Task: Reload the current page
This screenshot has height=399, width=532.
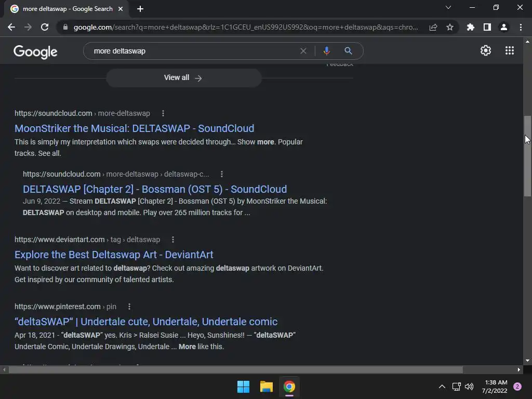Action: coord(45,27)
